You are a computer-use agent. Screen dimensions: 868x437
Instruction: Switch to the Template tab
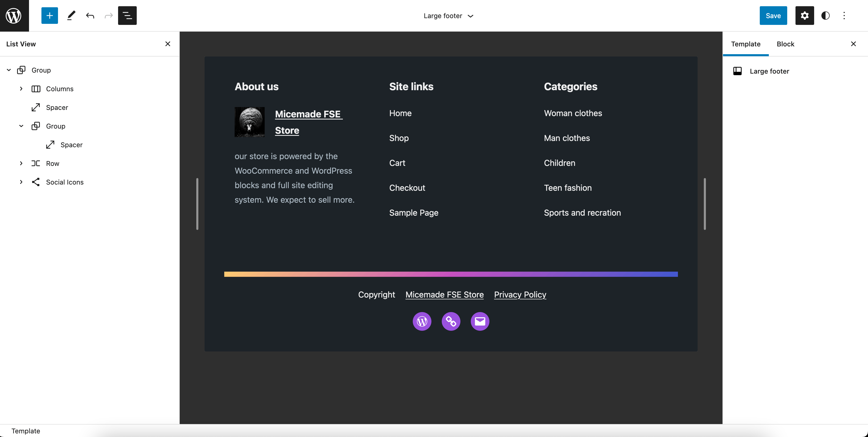click(x=746, y=44)
